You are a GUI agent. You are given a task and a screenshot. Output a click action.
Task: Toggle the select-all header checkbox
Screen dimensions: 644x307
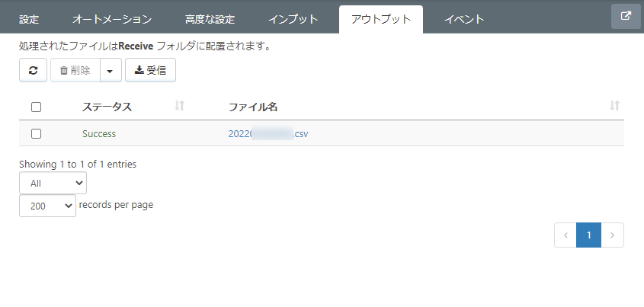[x=36, y=107]
